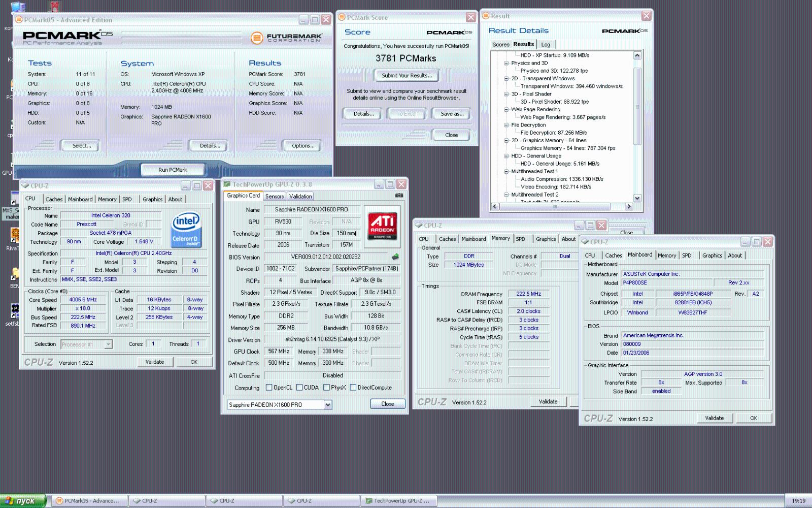
Task: Click the scroll-down arrow in the Result tree
Action: (637, 199)
